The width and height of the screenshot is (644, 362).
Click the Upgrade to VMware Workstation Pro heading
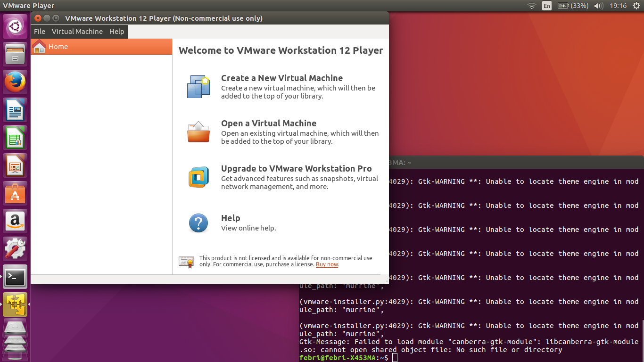click(297, 169)
